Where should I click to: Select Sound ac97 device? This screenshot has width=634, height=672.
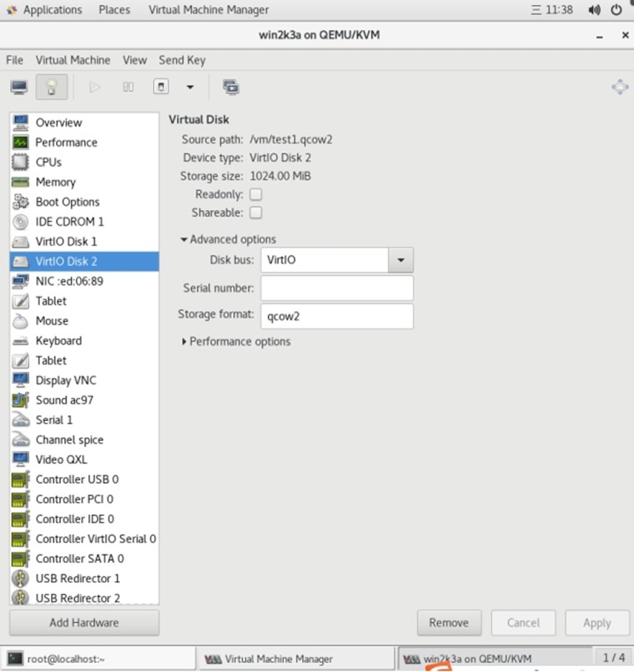pyautogui.click(x=84, y=400)
